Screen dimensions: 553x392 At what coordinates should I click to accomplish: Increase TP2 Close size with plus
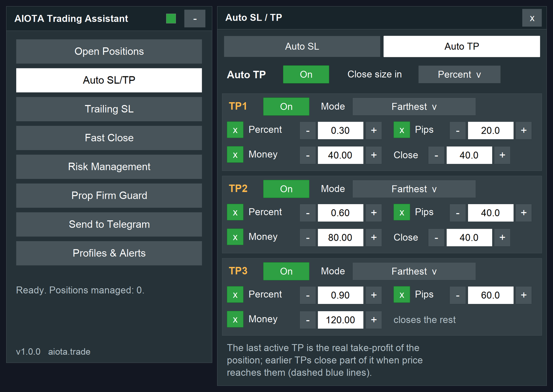(502, 238)
